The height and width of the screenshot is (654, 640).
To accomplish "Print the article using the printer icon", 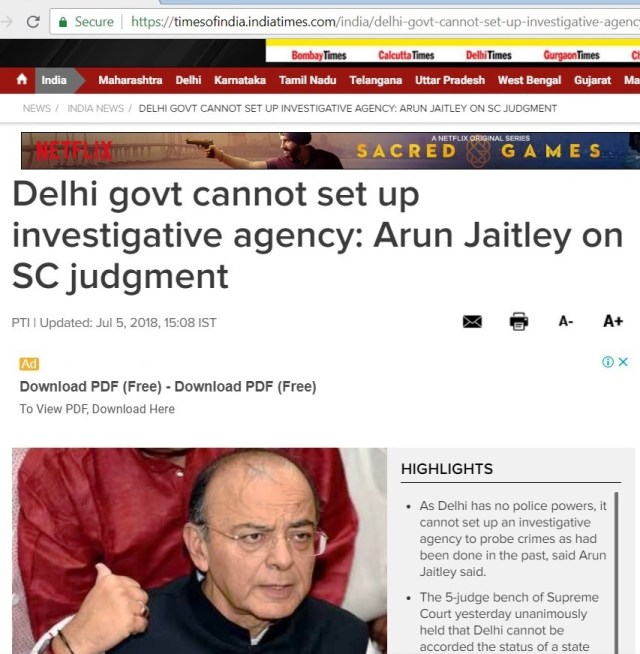I will tap(519, 321).
